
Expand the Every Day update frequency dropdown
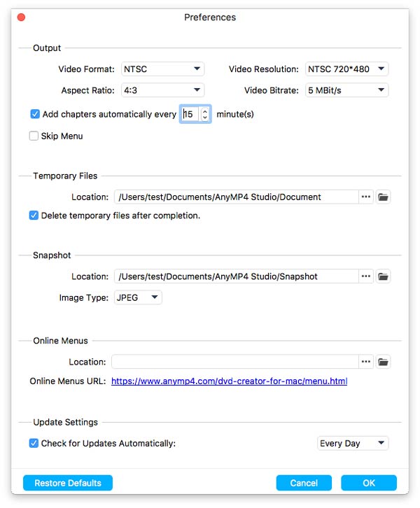(352, 443)
